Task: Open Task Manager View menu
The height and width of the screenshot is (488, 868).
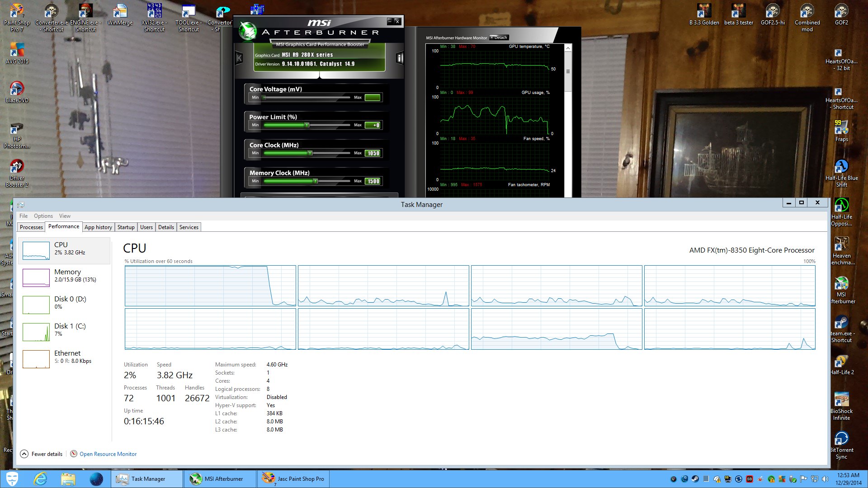Action: [x=65, y=216]
